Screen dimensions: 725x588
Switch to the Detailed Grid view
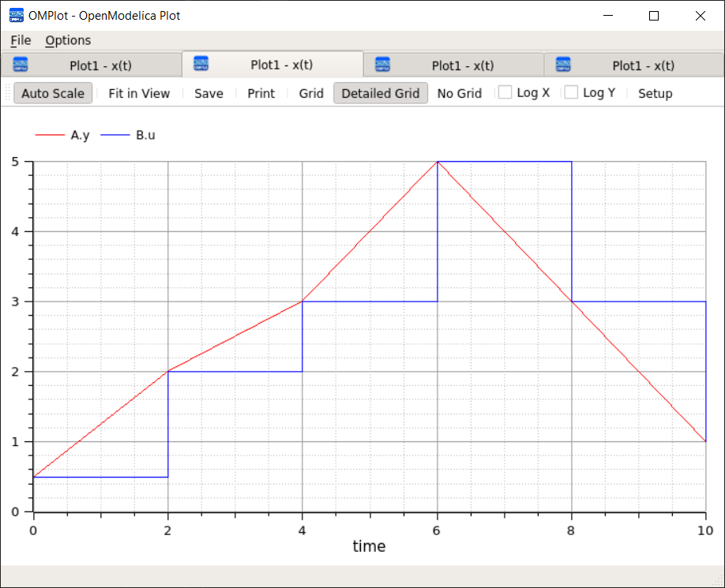click(381, 92)
